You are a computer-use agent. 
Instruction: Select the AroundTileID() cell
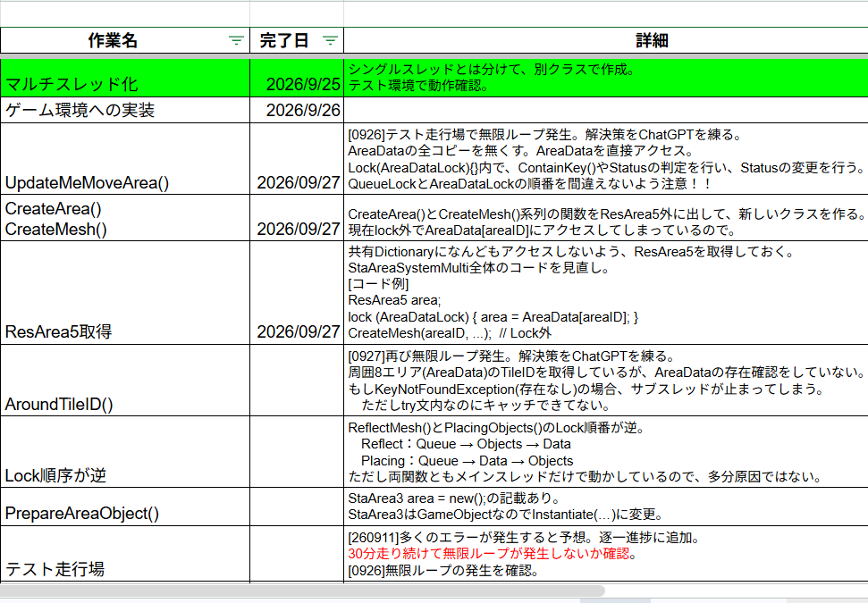[125, 380]
